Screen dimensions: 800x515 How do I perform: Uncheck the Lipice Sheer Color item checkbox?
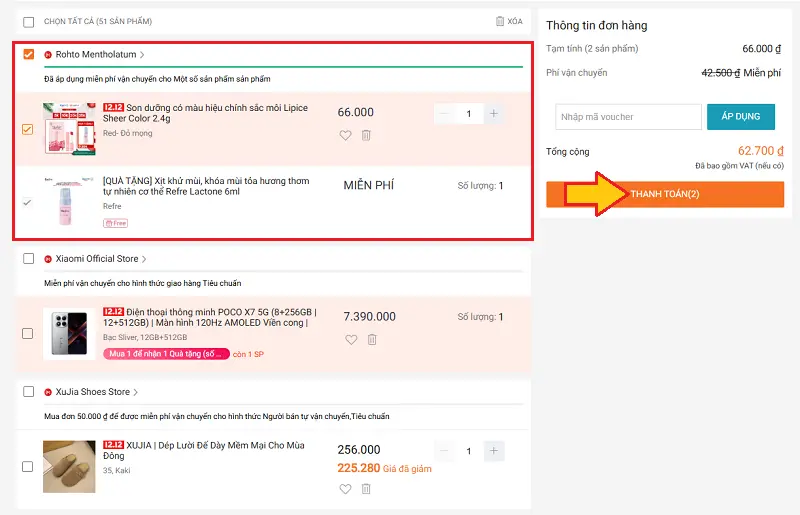click(28, 129)
